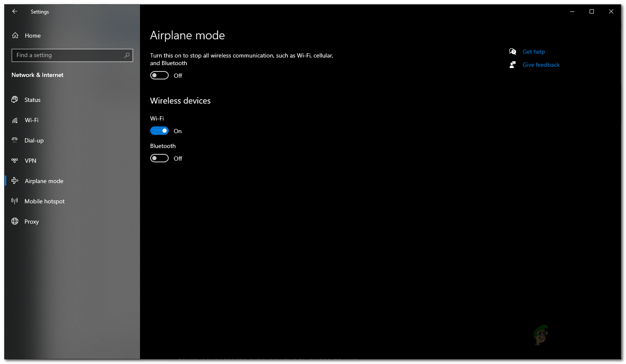
Task: Click the Wireless devices heading
Action: tap(180, 101)
